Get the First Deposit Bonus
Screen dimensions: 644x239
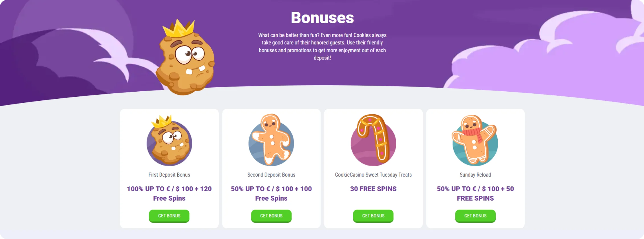point(169,216)
